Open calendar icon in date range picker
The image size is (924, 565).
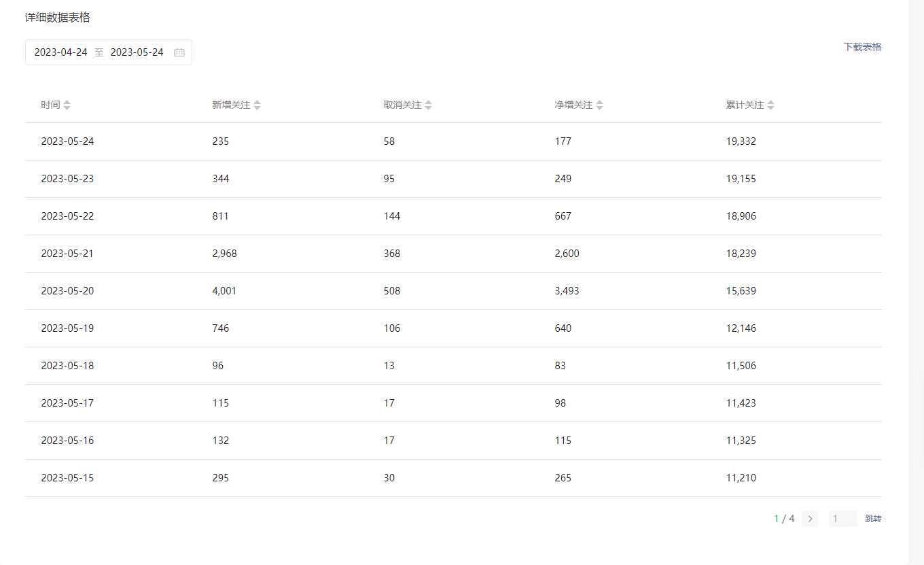point(179,52)
